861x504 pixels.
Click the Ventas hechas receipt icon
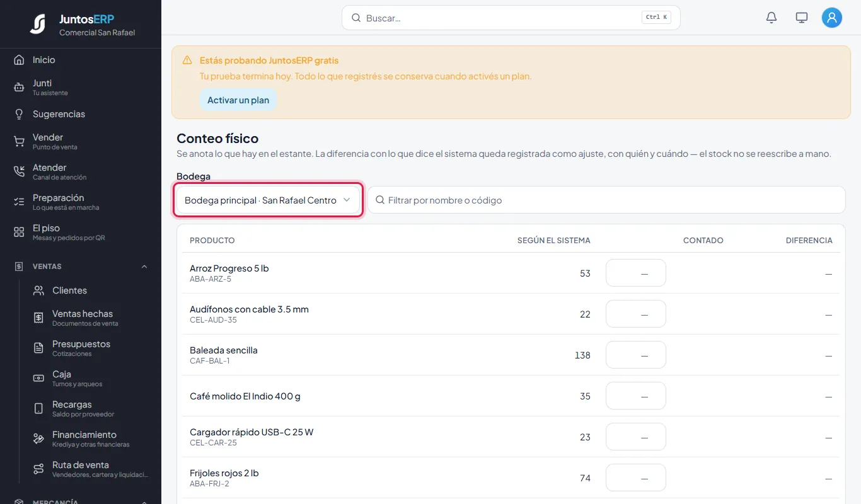[38, 318]
